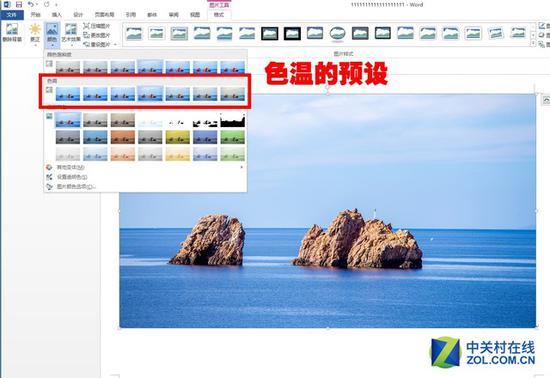Select the green recolor preset thumbnail
Screen dimensions: 550x378
(233, 137)
